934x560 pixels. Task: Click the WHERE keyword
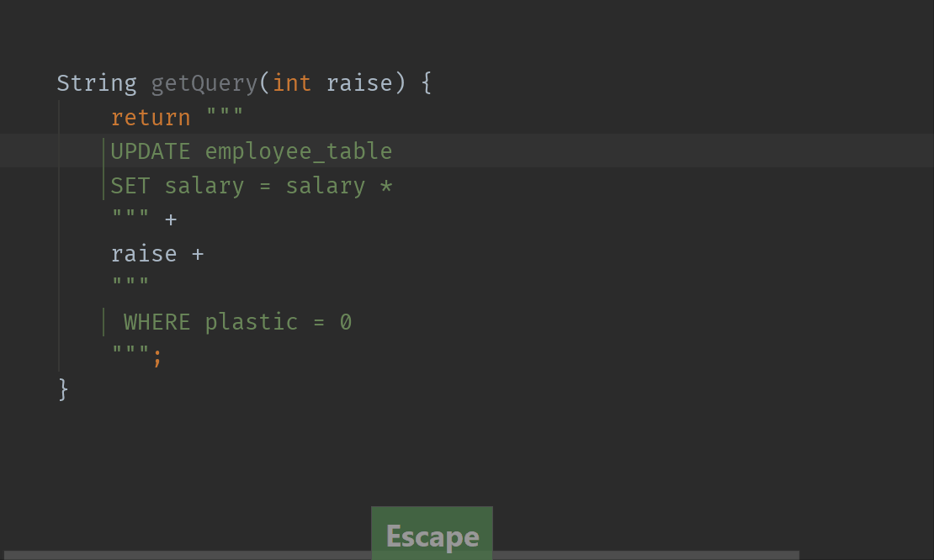pos(155,321)
